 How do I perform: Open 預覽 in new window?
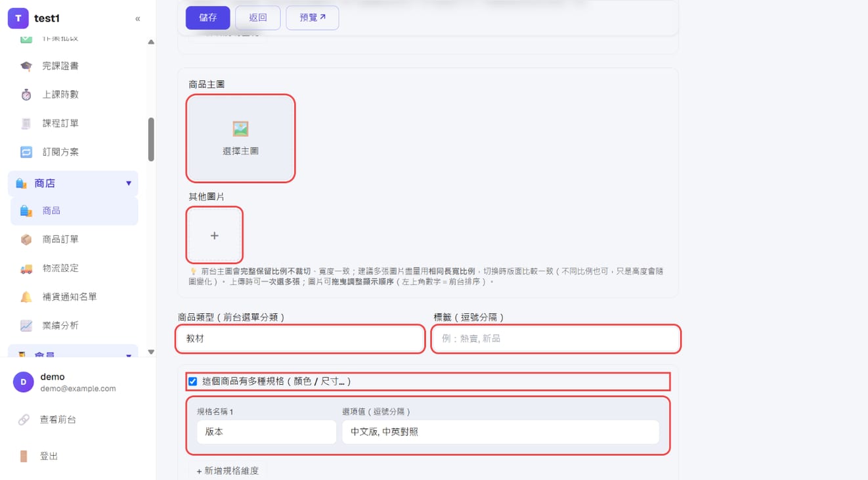313,18
